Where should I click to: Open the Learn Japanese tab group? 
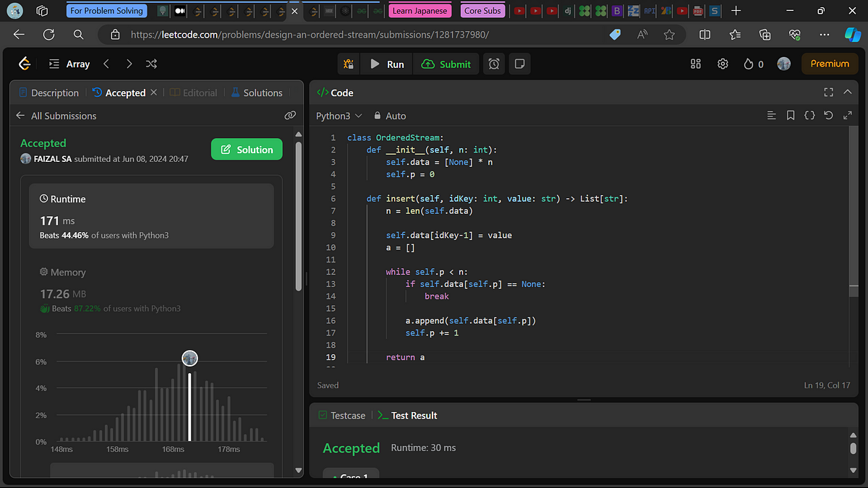(420, 11)
